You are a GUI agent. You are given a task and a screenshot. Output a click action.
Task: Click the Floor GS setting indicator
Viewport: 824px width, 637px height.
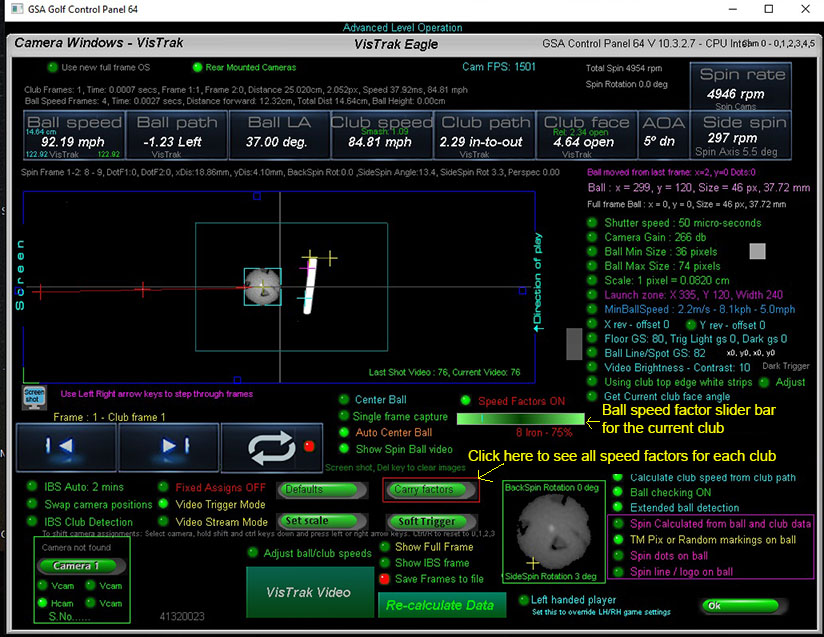(592, 338)
